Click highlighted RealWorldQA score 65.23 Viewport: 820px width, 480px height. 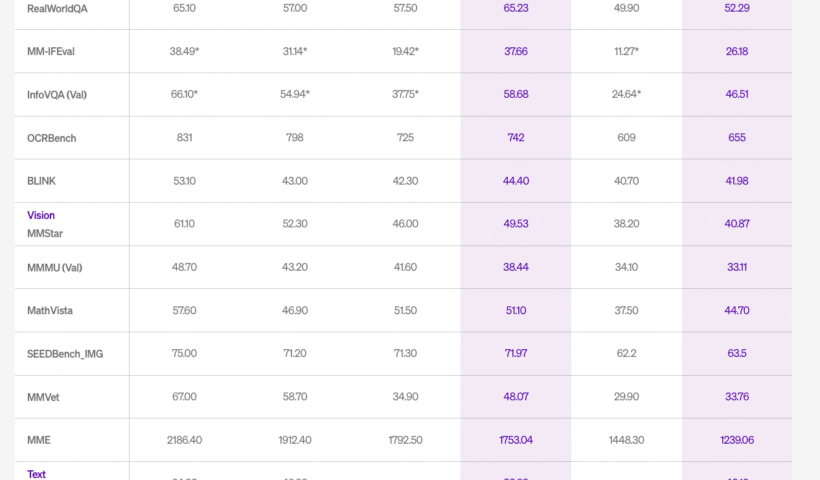(x=516, y=8)
